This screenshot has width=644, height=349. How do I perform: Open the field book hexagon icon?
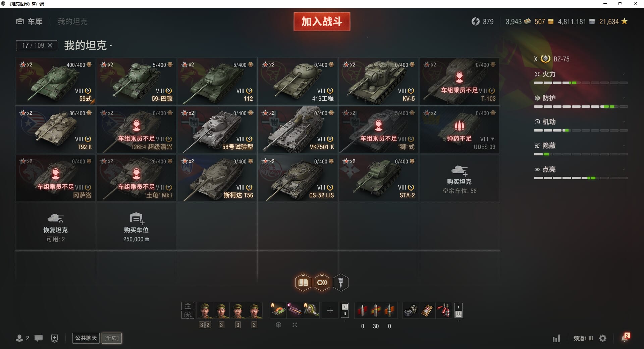coord(303,282)
